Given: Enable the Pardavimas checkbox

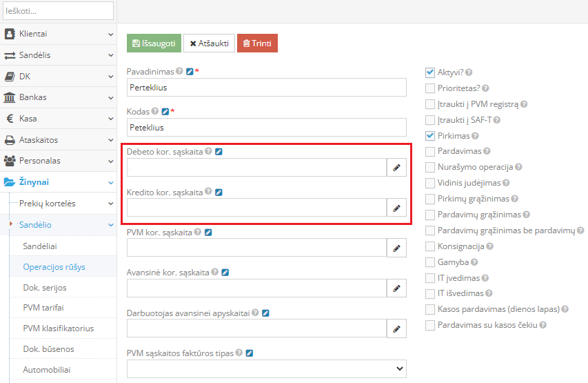Looking at the screenshot, I should tap(431, 151).
